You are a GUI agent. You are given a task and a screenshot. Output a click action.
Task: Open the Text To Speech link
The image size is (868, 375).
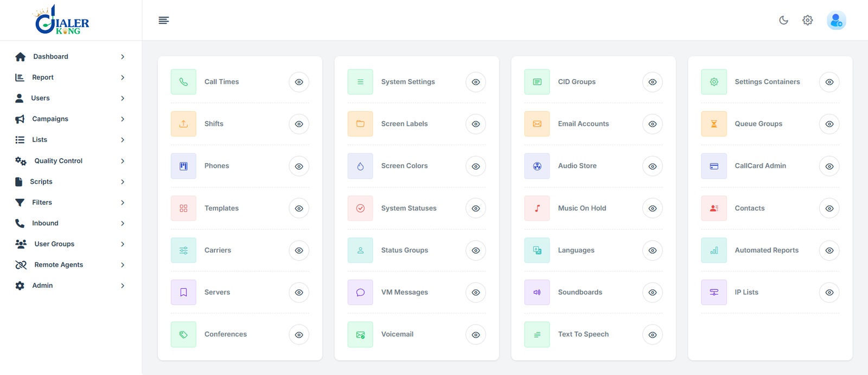click(583, 334)
